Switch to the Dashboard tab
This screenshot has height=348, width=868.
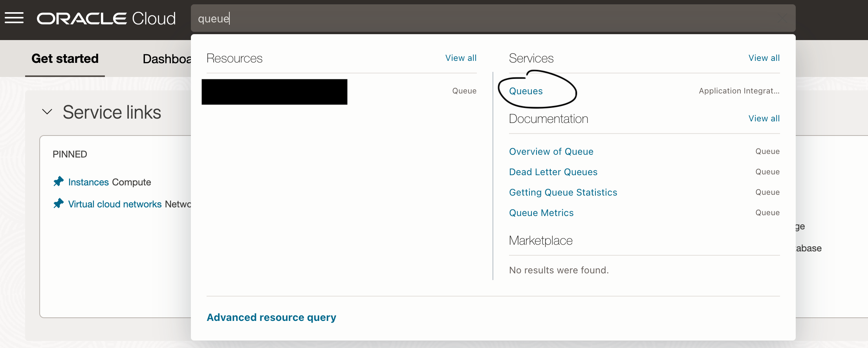[x=167, y=59]
